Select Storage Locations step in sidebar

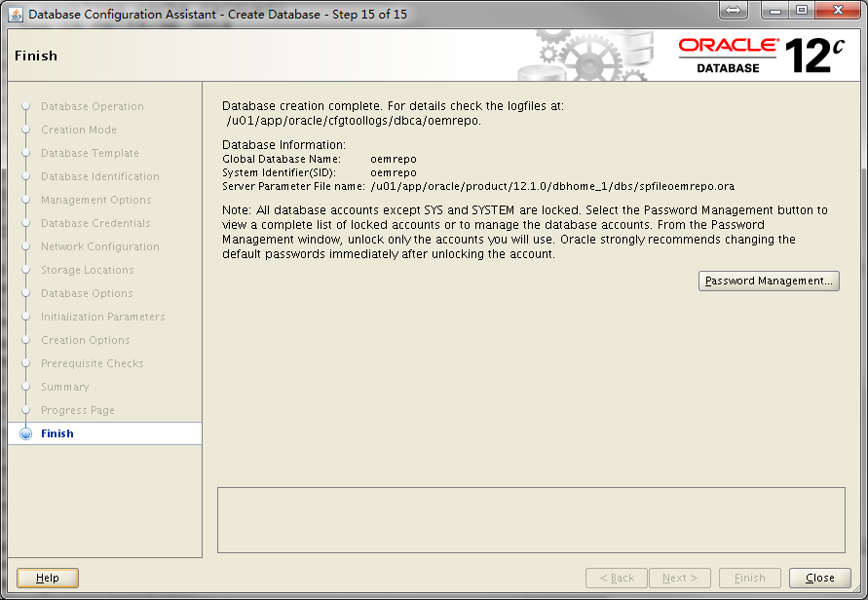pyautogui.click(x=88, y=271)
